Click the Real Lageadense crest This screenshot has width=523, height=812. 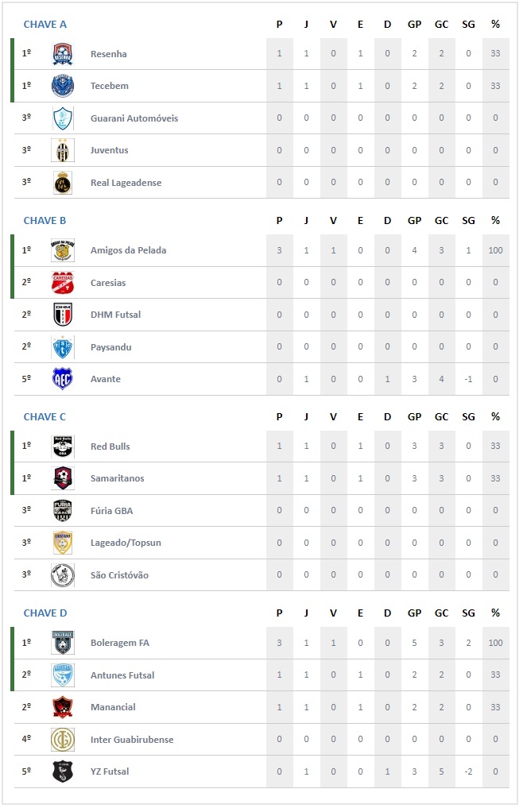point(63,183)
